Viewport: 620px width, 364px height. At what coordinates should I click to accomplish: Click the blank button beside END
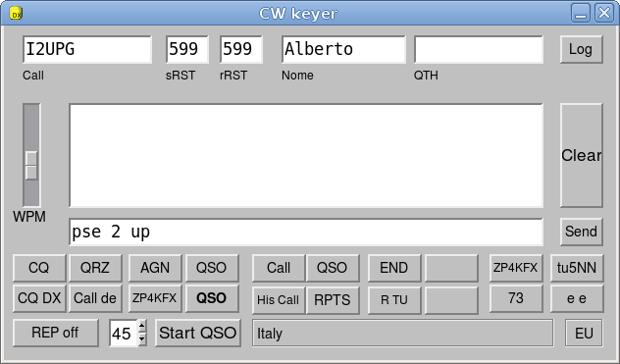coord(451,268)
